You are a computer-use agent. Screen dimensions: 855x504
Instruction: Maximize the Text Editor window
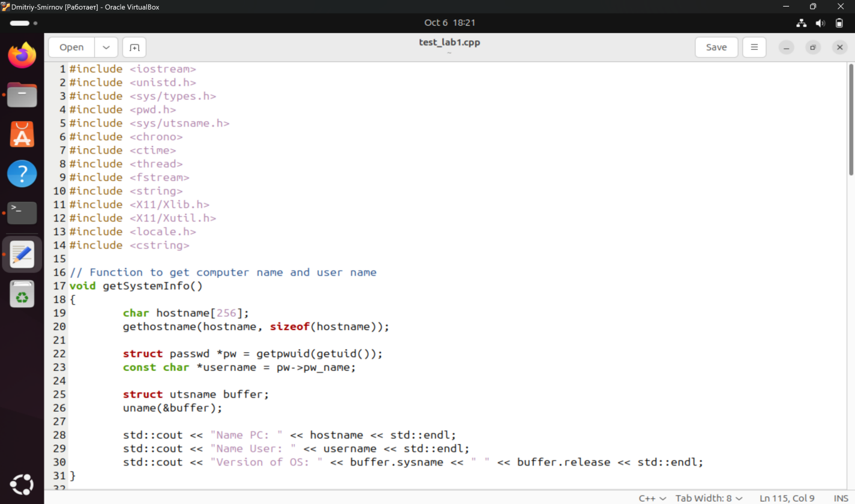(x=813, y=47)
